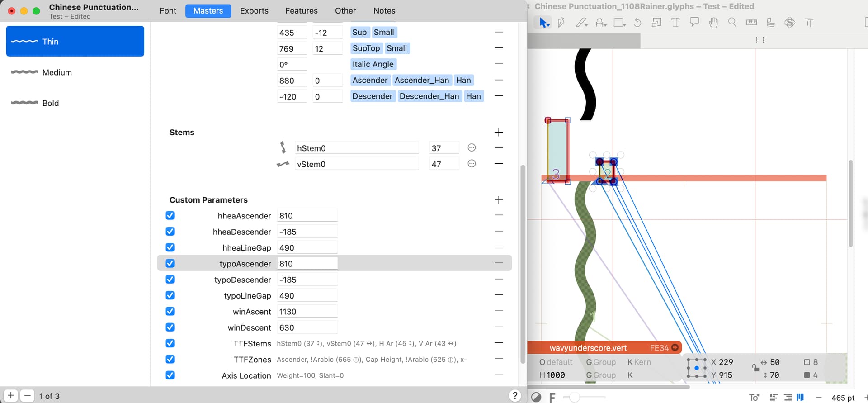This screenshot has height=403, width=868.
Task: Open options menu for vStem0
Action: point(472,164)
